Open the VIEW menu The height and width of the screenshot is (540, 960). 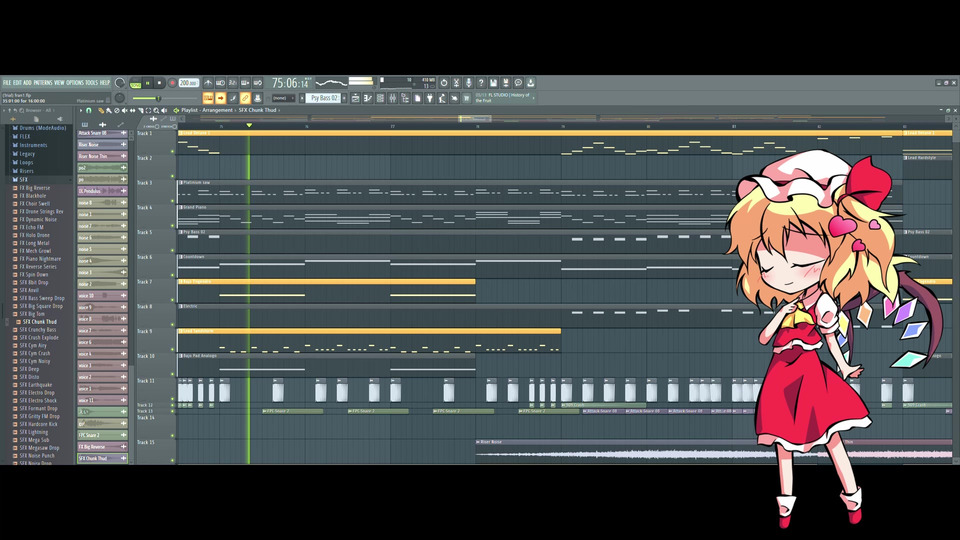pos(59,83)
